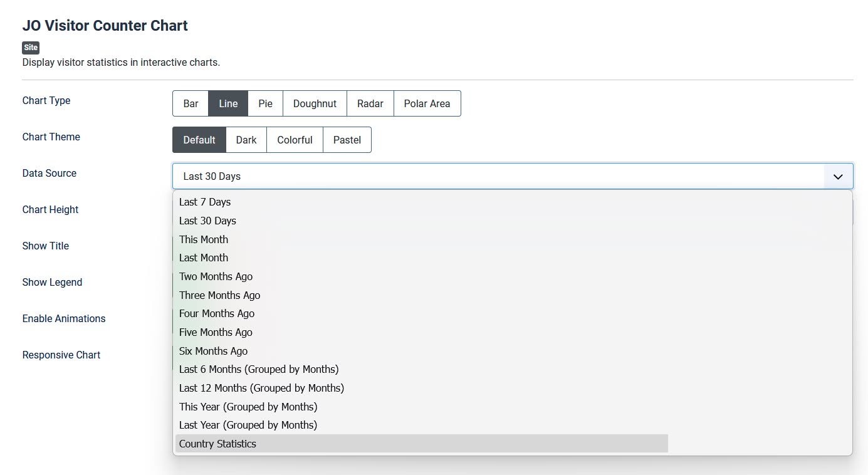Pick the Radar chart type
Viewport: 868px width, 475px height.
[370, 103]
